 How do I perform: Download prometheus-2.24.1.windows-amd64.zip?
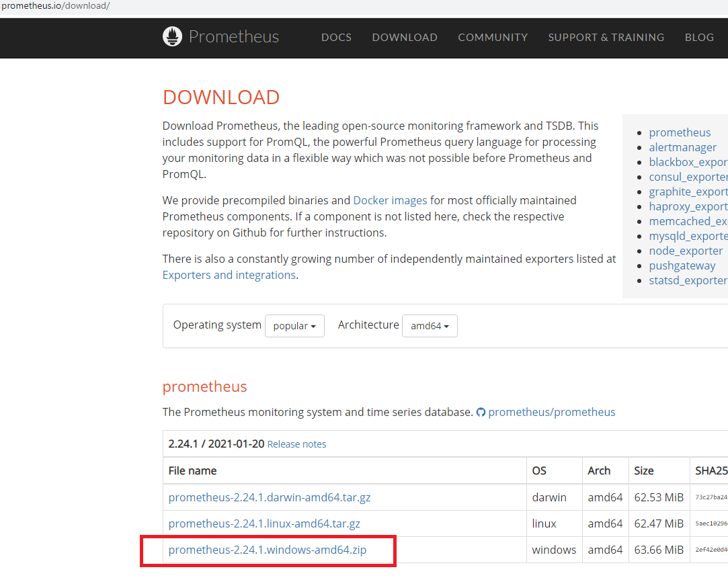coord(268,550)
